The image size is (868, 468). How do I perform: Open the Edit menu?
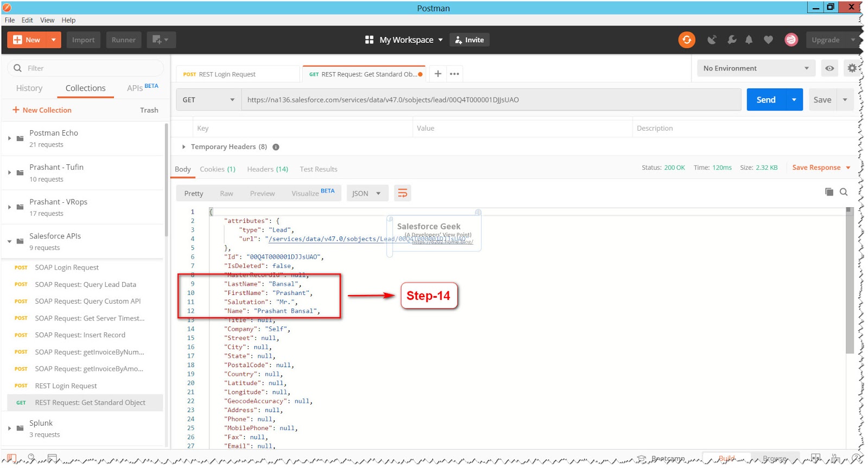pyautogui.click(x=27, y=20)
